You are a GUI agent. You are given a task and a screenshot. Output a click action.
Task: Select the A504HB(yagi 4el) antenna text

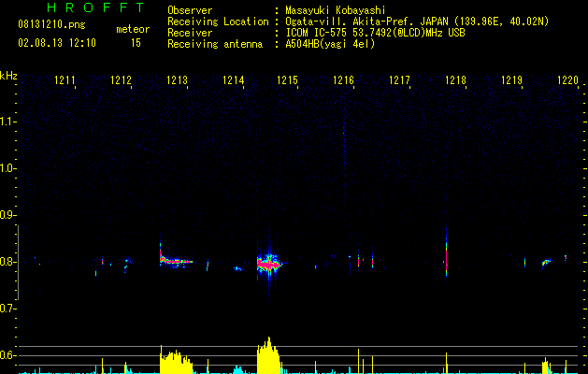330,44
